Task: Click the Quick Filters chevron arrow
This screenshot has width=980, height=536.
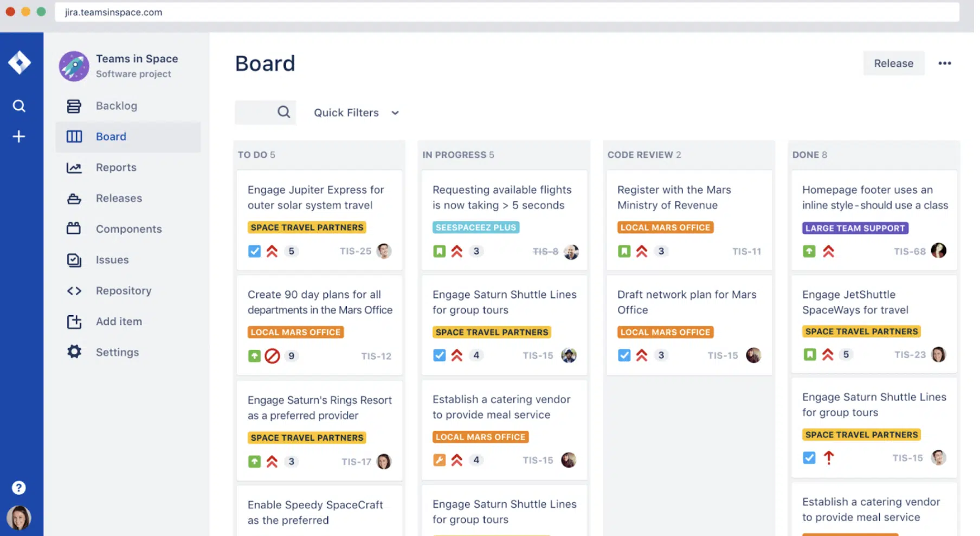Action: [x=395, y=113]
